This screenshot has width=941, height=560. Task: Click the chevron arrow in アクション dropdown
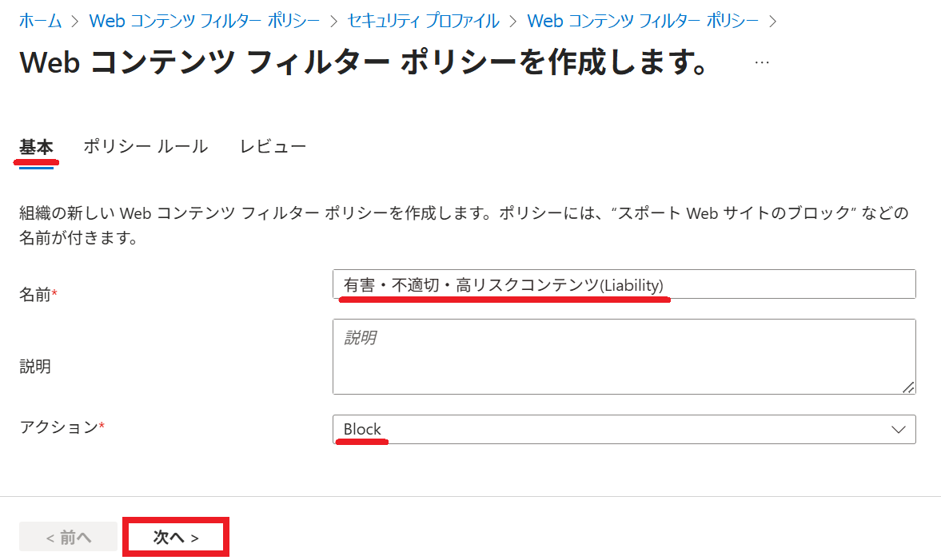click(x=898, y=429)
